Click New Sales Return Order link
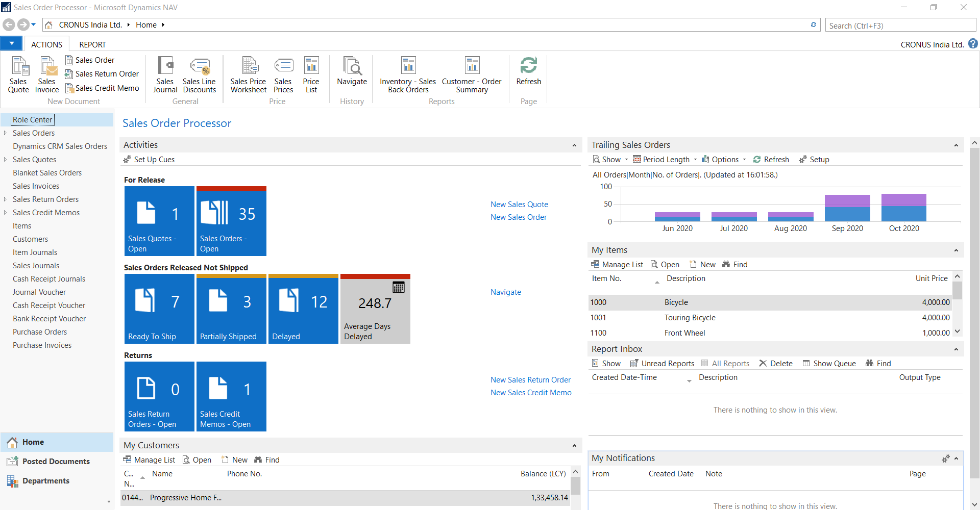This screenshot has height=510, width=980. (x=530, y=380)
